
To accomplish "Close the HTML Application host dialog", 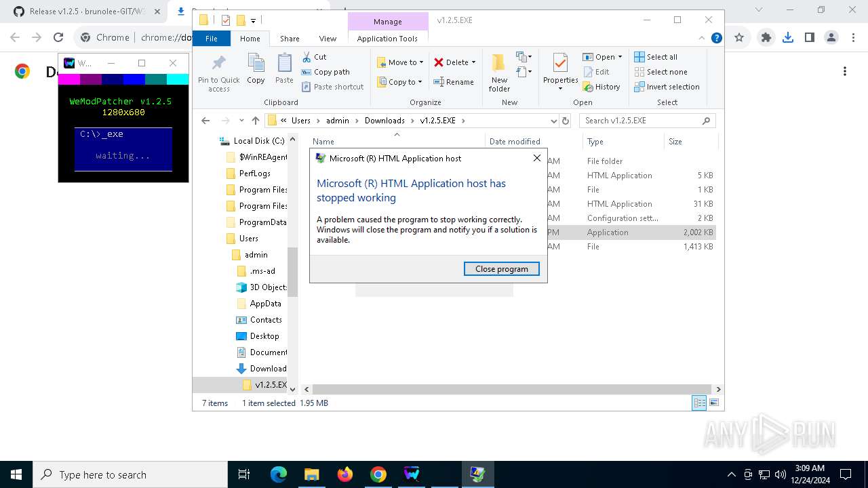I will coord(536,158).
